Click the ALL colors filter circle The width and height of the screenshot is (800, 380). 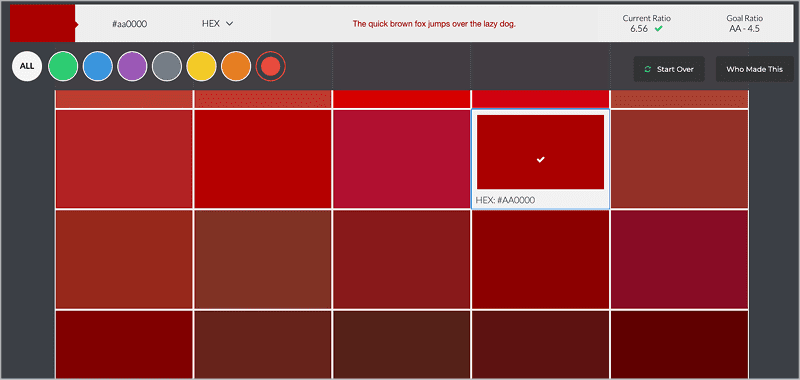[27, 66]
